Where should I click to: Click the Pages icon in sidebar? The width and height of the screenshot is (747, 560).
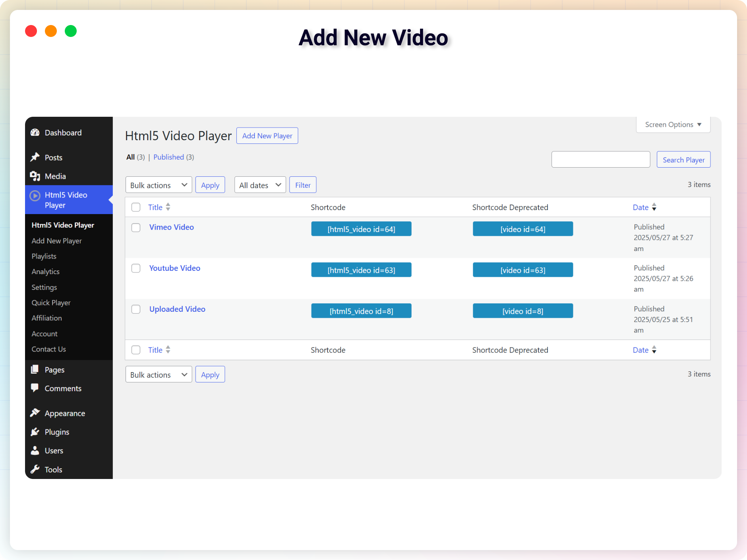pyautogui.click(x=35, y=369)
